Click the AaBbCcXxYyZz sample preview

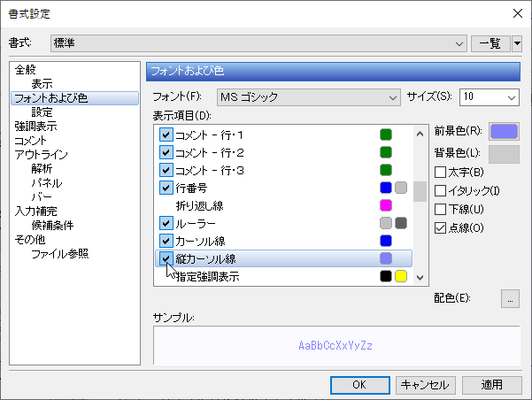(x=335, y=346)
